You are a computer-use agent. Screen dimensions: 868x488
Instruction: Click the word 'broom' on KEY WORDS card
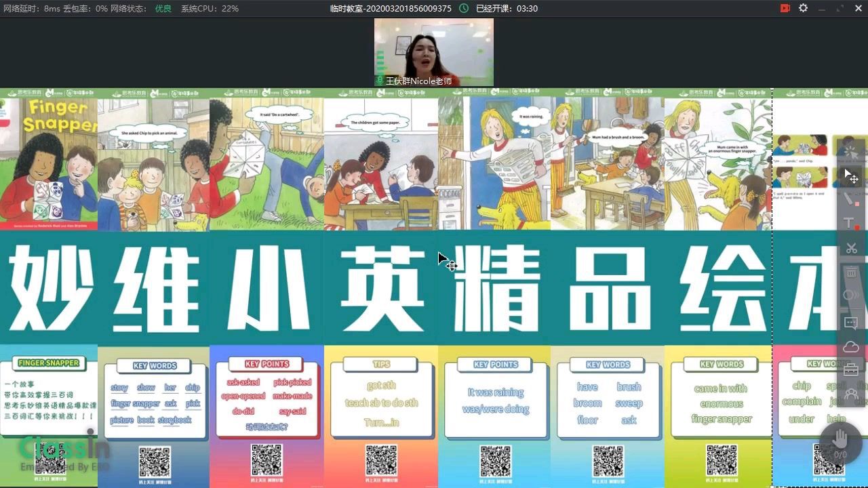(587, 403)
